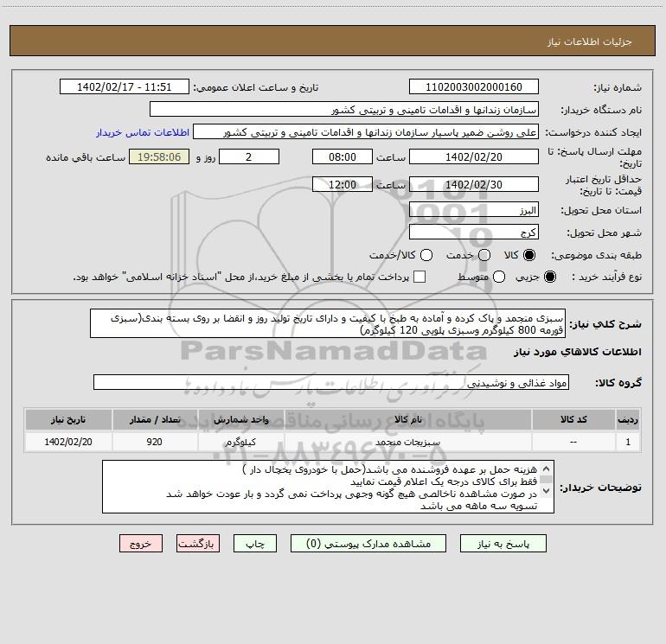Click the چاپ print button
Viewport: 666px width, 644px height.
pyautogui.click(x=255, y=544)
